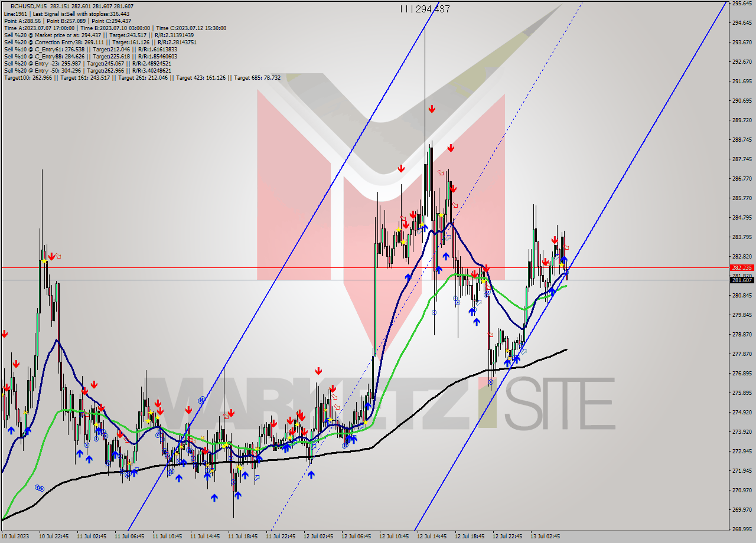
Task: Click the 292.670 price axis label
Action: click(x=742, y=62)
